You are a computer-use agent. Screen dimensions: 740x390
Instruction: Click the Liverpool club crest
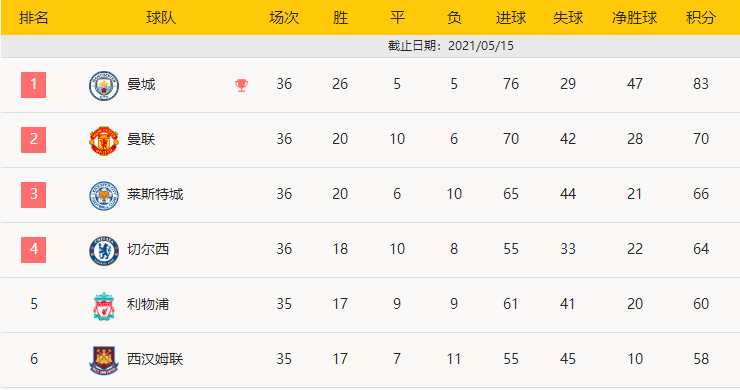(104, 306)
